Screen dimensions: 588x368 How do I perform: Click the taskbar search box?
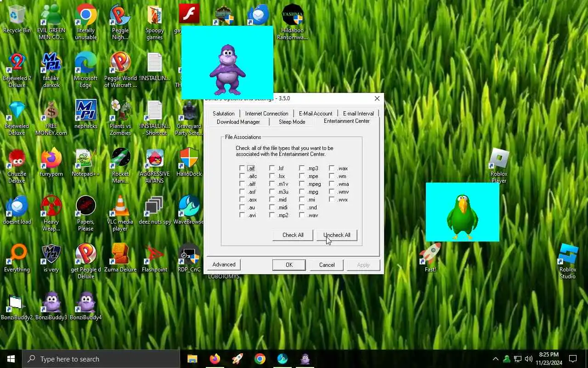click(101, 359)
